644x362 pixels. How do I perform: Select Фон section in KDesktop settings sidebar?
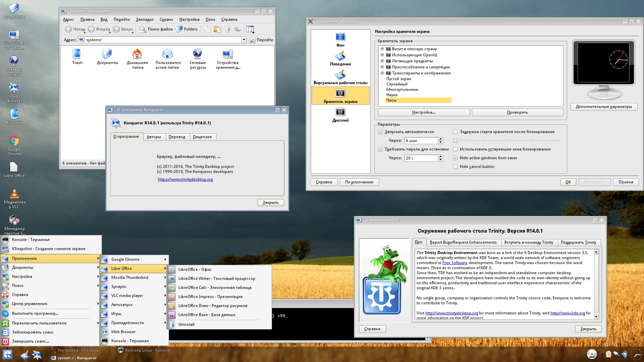tap(340, 40)
